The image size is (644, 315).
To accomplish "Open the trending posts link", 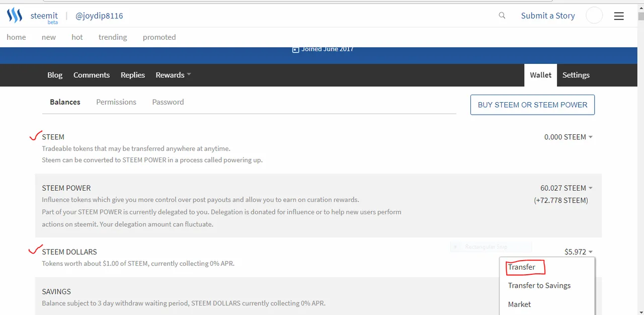I will 113,37.
